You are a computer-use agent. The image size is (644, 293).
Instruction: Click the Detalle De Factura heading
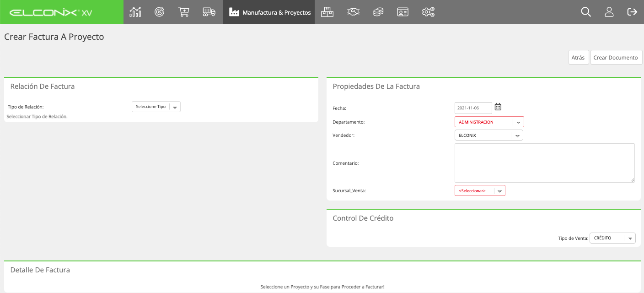(40, 270)
